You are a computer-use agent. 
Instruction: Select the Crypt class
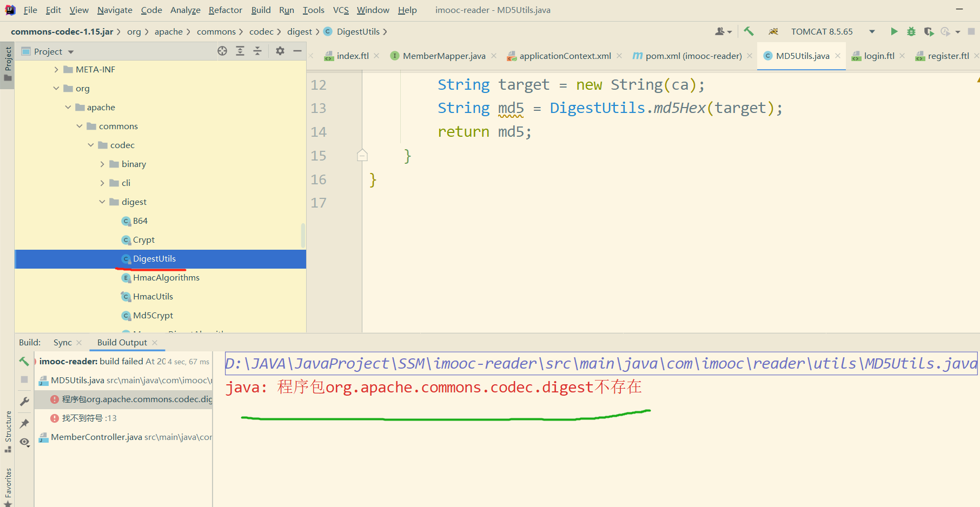tap(144, 239)
